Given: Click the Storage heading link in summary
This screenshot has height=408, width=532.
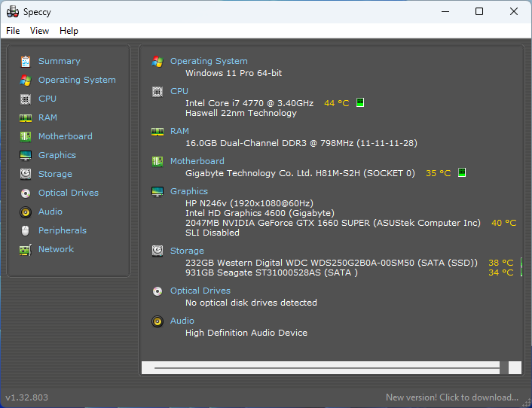Looking at the screenshot, I should point(187,251).
